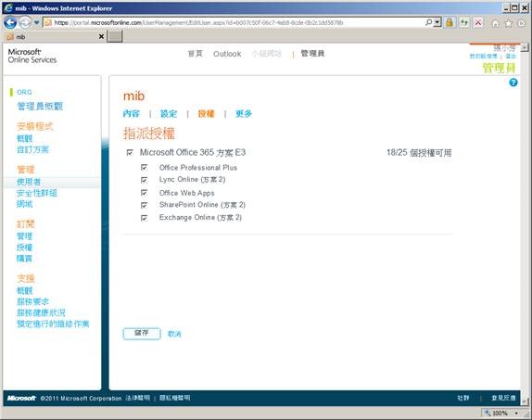Image resolution: width=532 pixels, height=420 pixels.
Task: Open 管理 under 訂閱 in the sidebar
Action: 24,236
